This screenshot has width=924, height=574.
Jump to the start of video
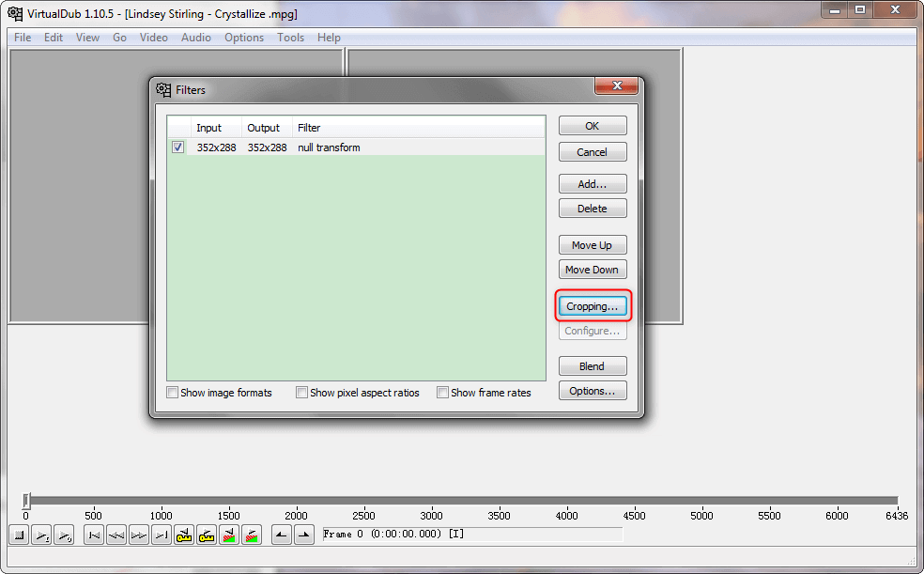94,535
